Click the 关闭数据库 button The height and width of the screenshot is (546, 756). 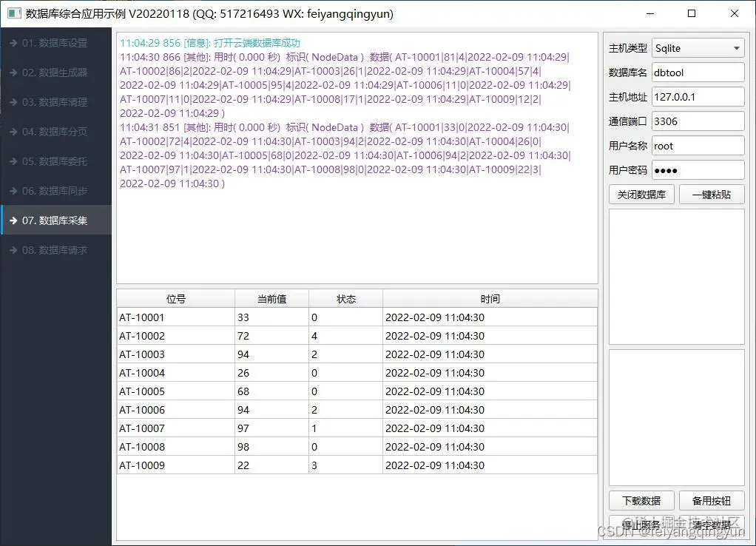click(641, 195)
